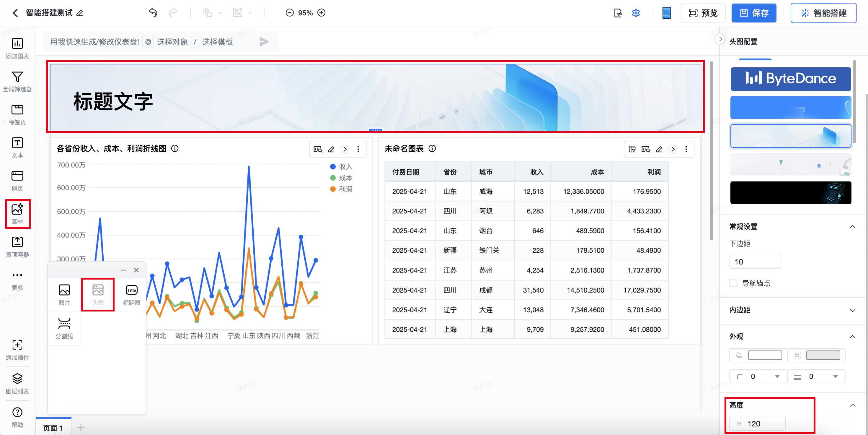Image resolution: width=868 pixels, height=435 pixels.
Task: Click the 预览 preview button
Action: (x=703, y=13)
